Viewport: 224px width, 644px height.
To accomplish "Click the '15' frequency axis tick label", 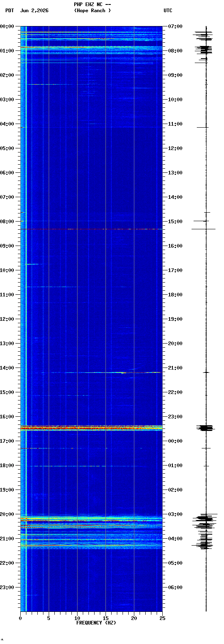I will pos(106,618).
